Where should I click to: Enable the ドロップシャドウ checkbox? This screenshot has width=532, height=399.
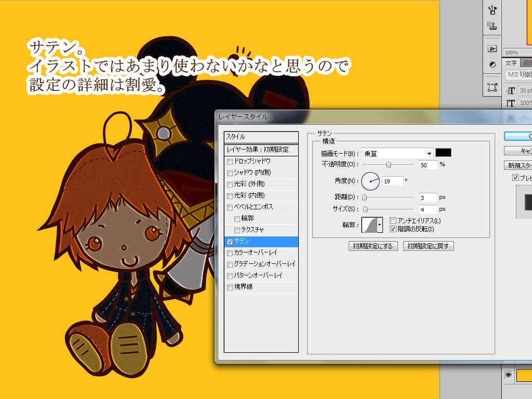point(230,161)
